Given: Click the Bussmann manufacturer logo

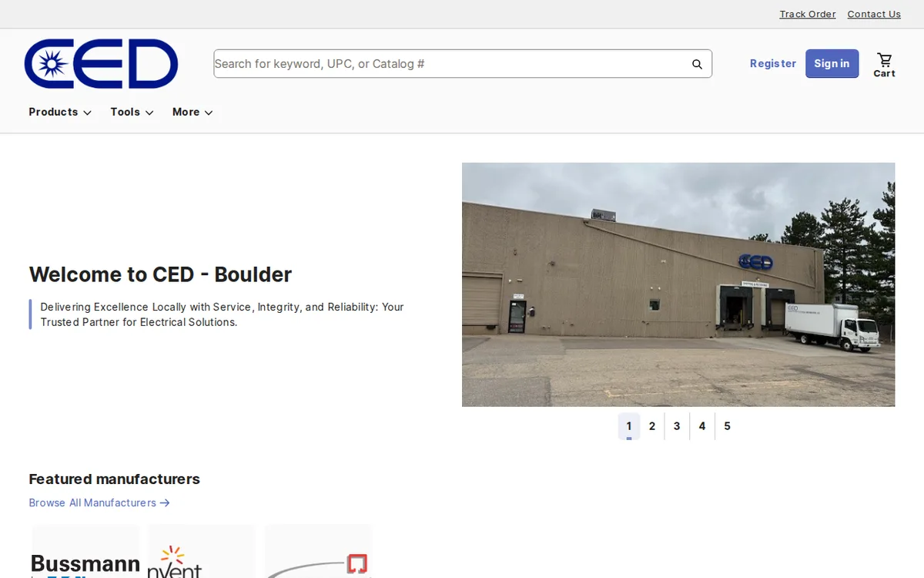Looking at the screenshot, I should pyautogui.click(x=85, y=551).
